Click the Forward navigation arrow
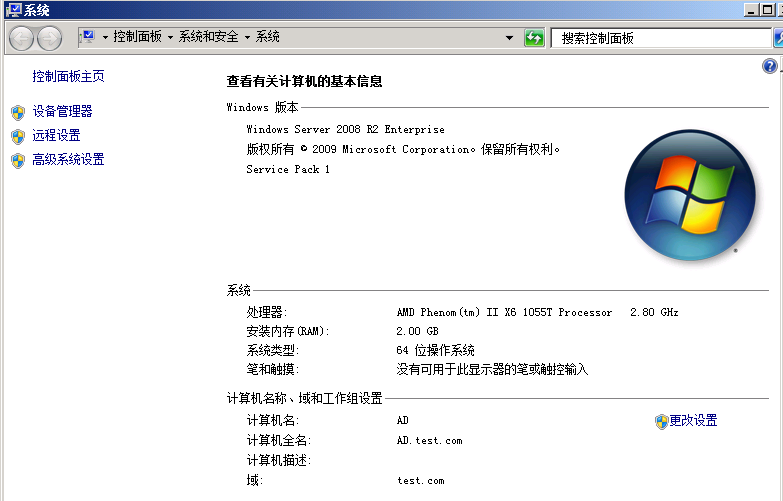783x501 pixels. [x=49, y=38]
